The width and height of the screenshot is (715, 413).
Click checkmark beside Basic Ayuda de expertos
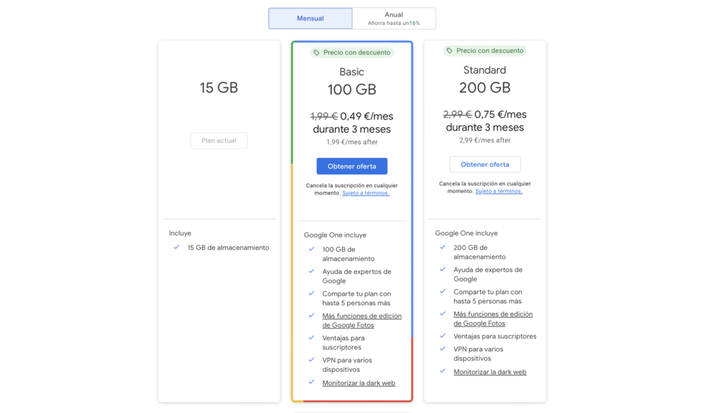(311, 271)
